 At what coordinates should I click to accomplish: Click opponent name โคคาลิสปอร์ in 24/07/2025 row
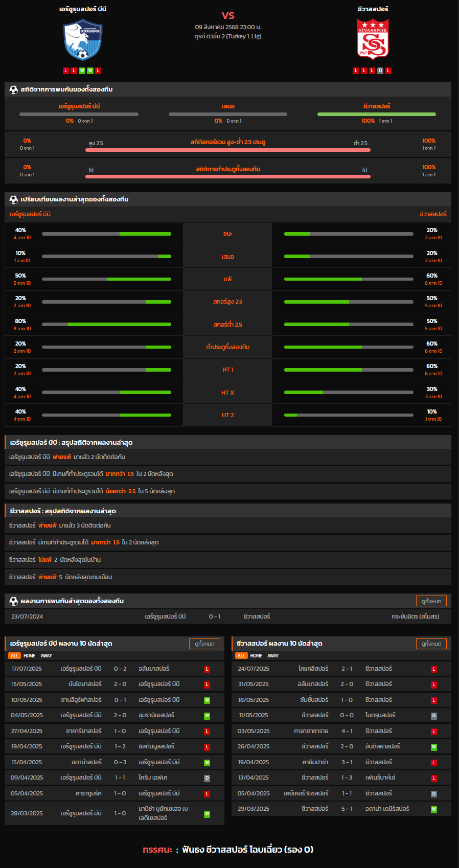313,669
